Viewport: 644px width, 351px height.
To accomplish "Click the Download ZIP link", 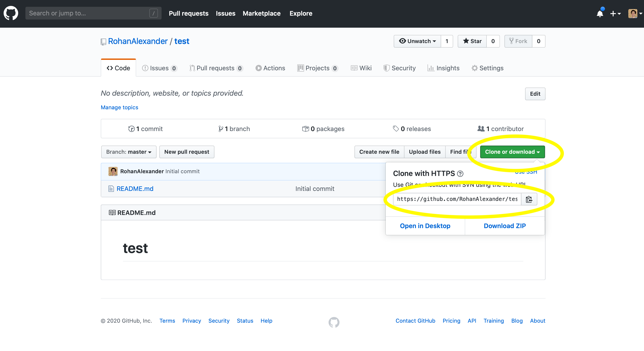I will click(504, 226).
